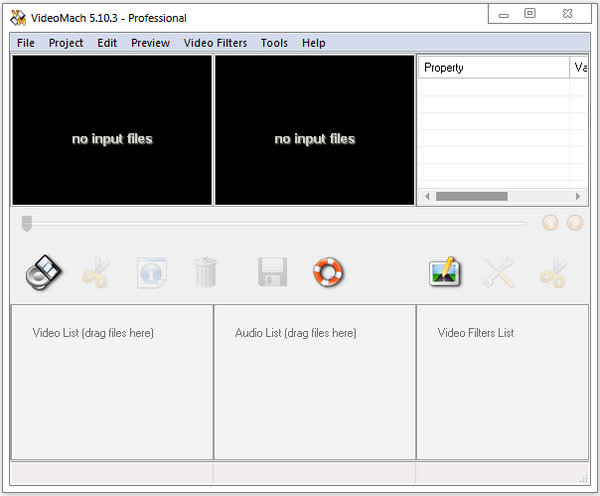
Task: Open help via the lifebuoy icon
Action: [327, 272]
